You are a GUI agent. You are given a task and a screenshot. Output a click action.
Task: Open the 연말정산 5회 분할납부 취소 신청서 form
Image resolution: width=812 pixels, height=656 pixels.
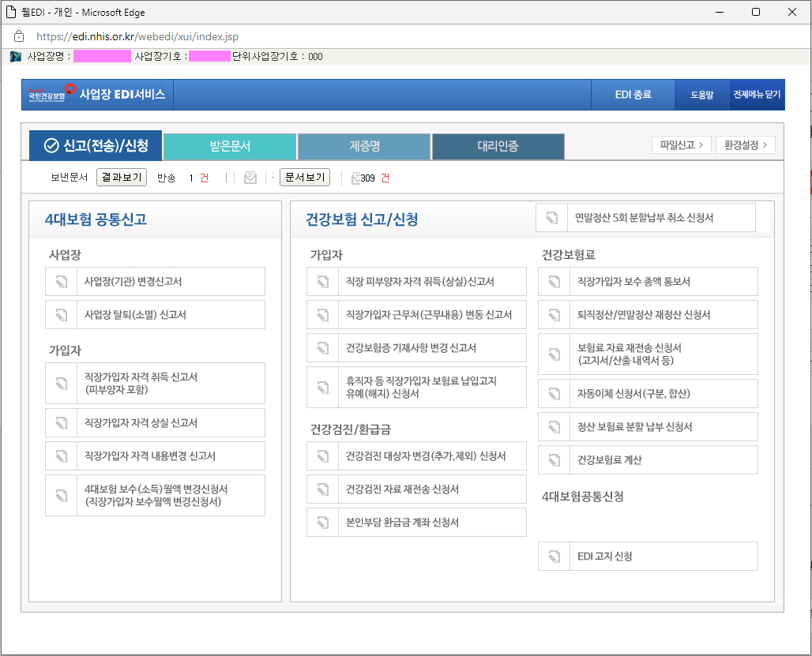pos(645,218)
